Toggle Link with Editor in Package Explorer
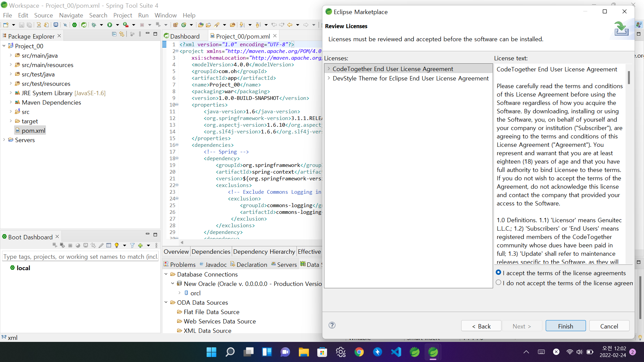 pyautogui.click(x=122, y=34)
